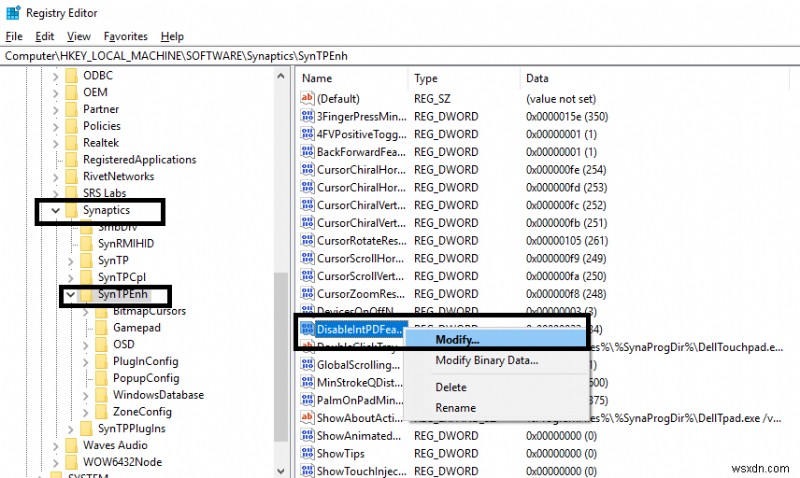Choose Modify... from the context menu
Viewport: 800px width, 478px height.
coord(495,340)
